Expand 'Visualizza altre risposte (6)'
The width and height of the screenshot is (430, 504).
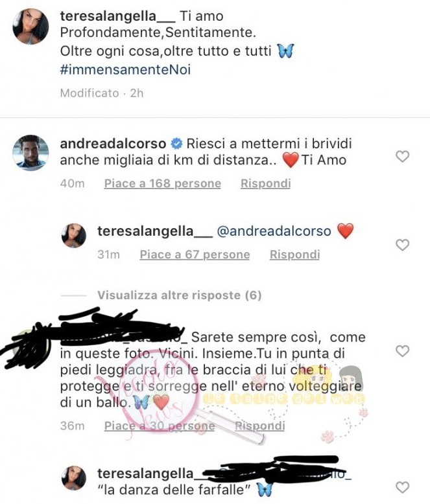[x=179, y=295]
